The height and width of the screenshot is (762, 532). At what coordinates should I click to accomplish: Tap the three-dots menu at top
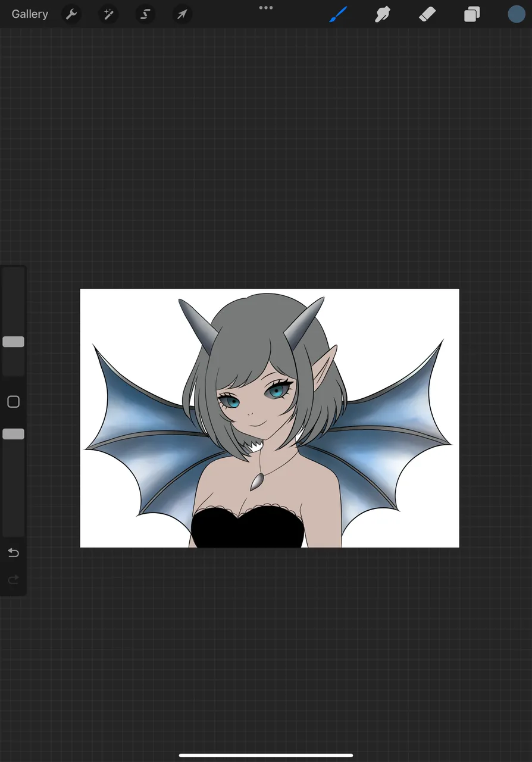(x=266, y=8)
